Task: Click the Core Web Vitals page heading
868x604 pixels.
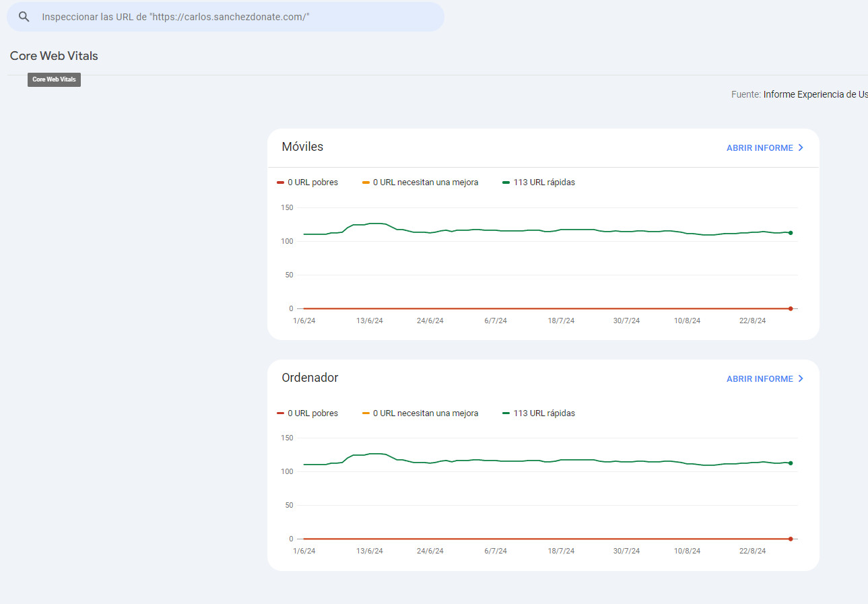Action: (54, 56)
